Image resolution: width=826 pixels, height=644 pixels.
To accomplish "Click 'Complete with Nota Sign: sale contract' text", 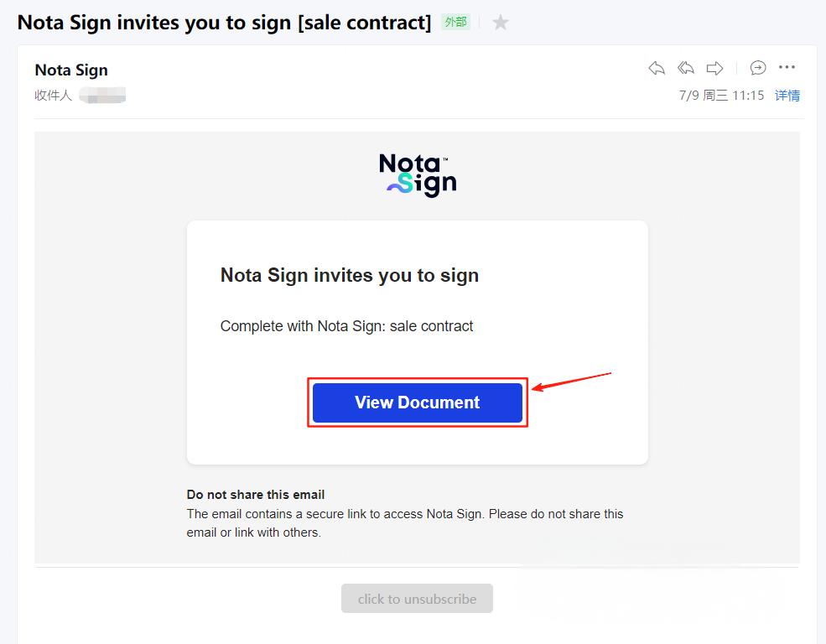I will point(346,326).
